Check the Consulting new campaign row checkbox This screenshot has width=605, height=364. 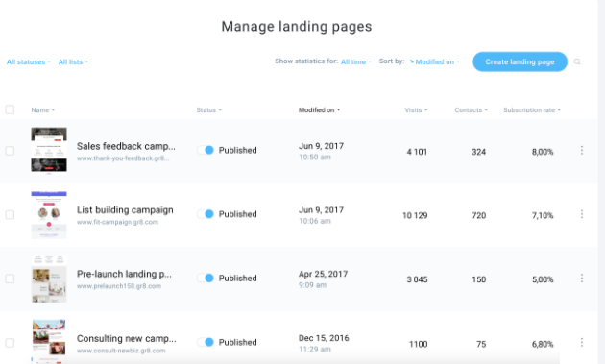10,343
